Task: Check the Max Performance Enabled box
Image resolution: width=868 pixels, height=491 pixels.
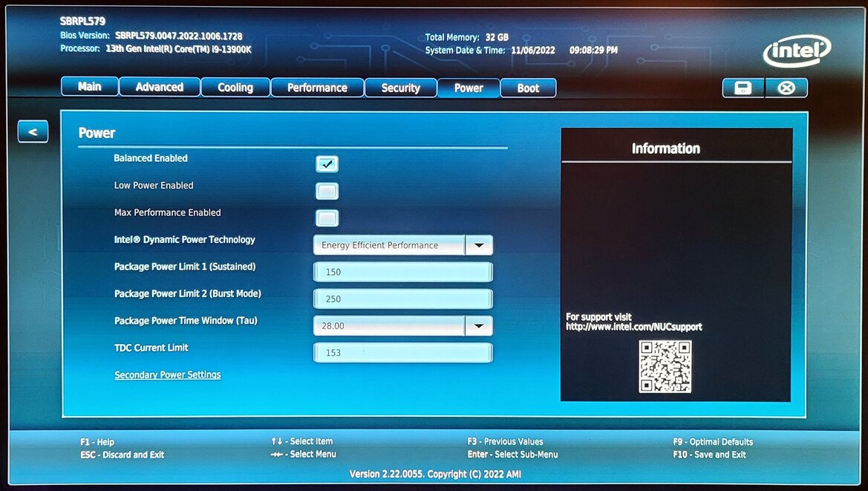Action: 327,218
